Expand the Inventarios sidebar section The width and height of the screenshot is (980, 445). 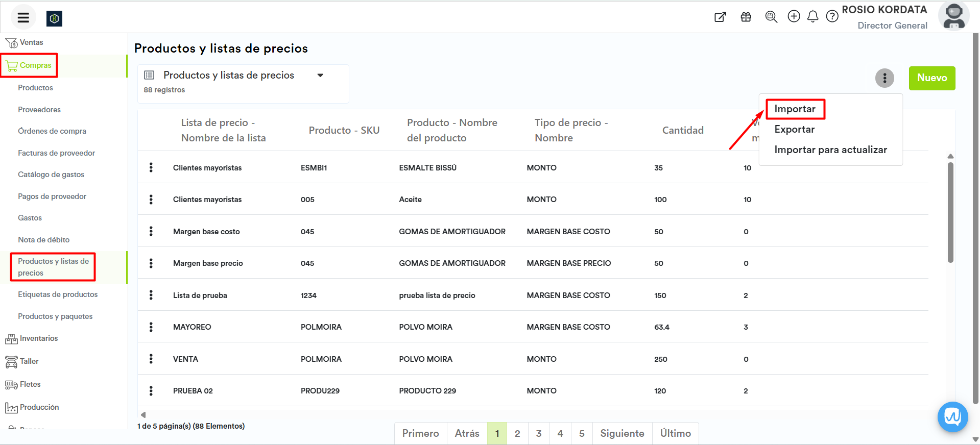coord(38,338)
